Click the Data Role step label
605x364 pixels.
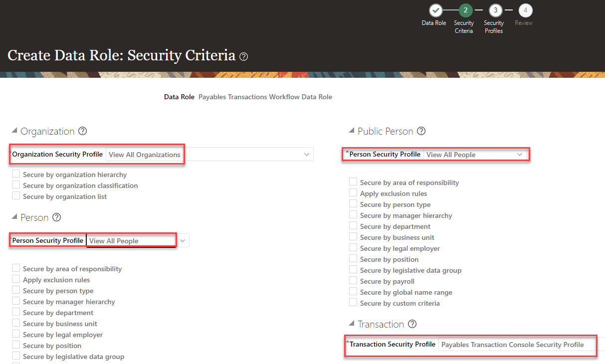[x=434, y=23]
